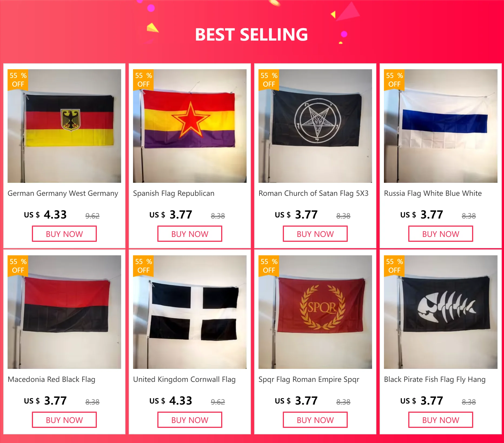Click BUY NOW for Spanish Flag Republican

pyautogui.click(x=190, y=234)
